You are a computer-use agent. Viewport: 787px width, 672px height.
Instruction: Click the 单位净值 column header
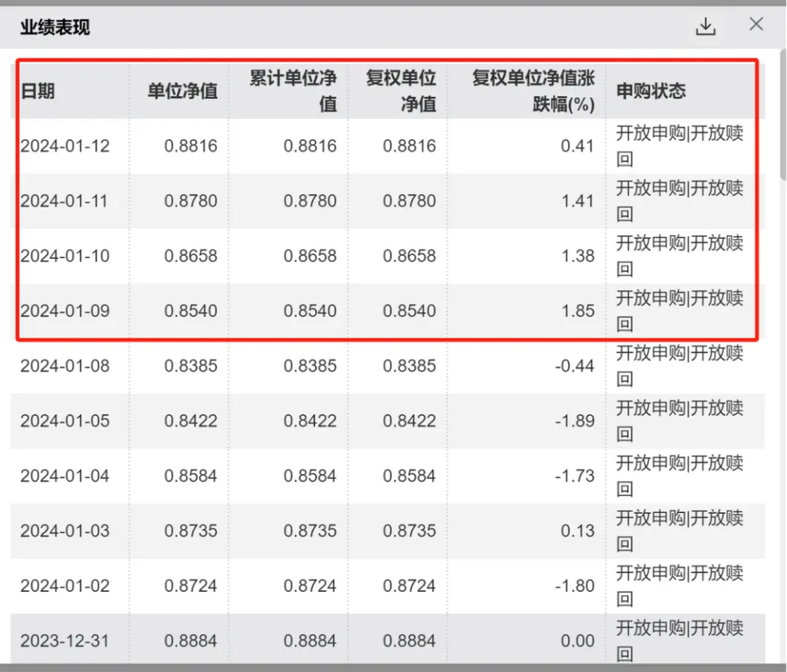tap(182, 91)
